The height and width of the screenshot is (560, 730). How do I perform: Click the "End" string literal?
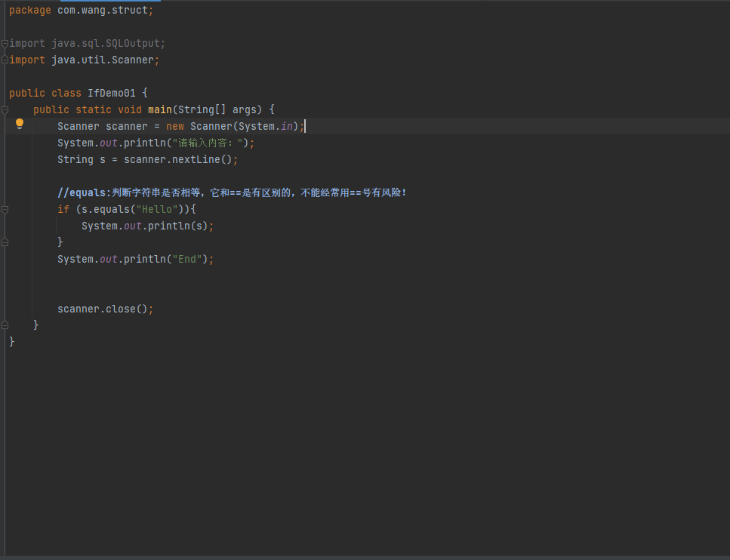point(187,260)
